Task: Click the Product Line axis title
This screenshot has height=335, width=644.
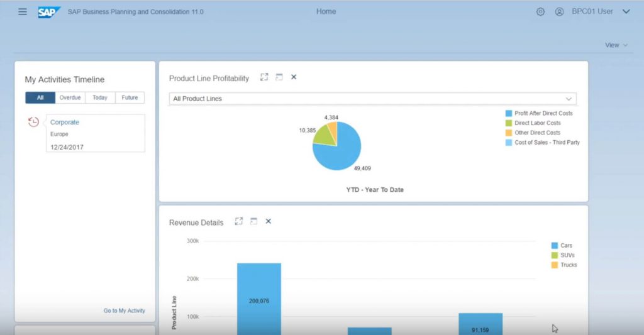Action: (x=174, y=313)
